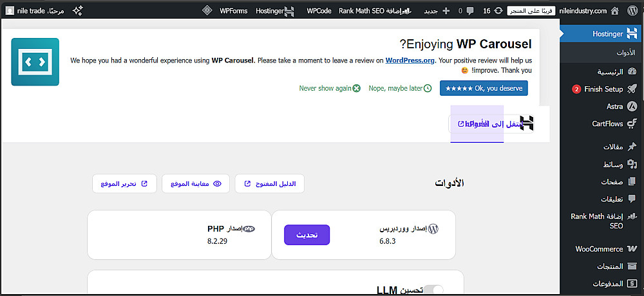Click the WP Carousel plugin logo
The image size is (644, 296).
35,62
